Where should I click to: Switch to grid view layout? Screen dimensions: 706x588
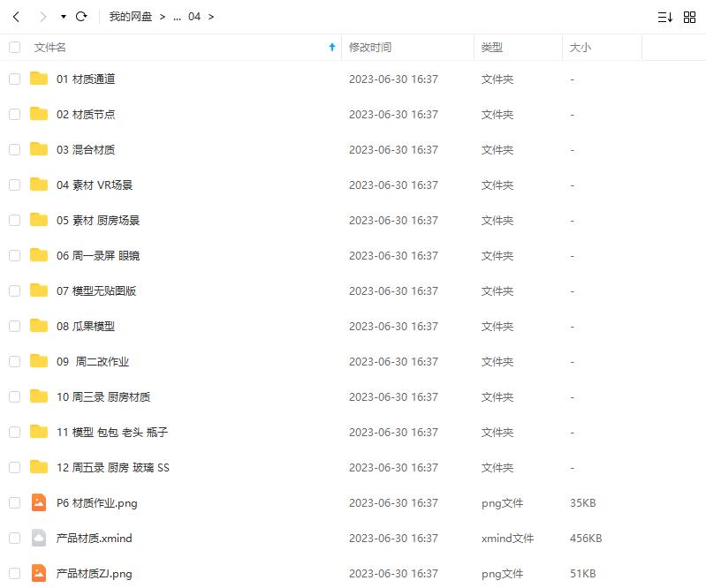(689, 17)
